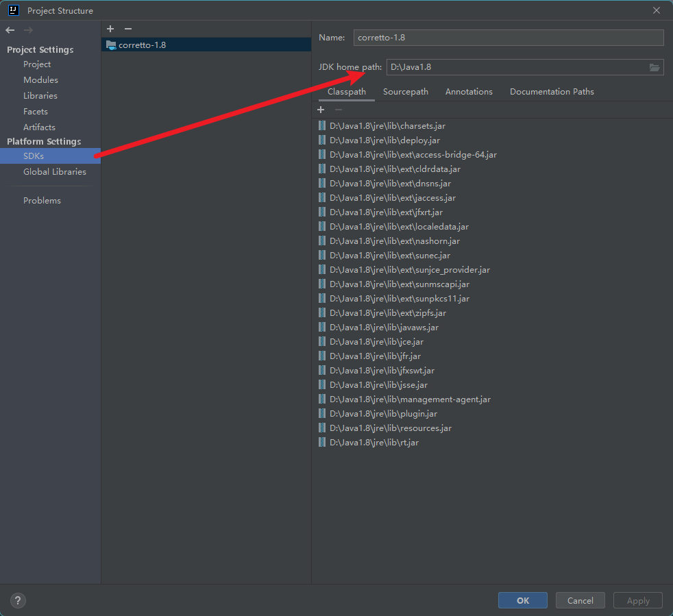Switch to the Sourcepath tab
The height and width of the screenshot is (616, 673).
click(406, 91)
